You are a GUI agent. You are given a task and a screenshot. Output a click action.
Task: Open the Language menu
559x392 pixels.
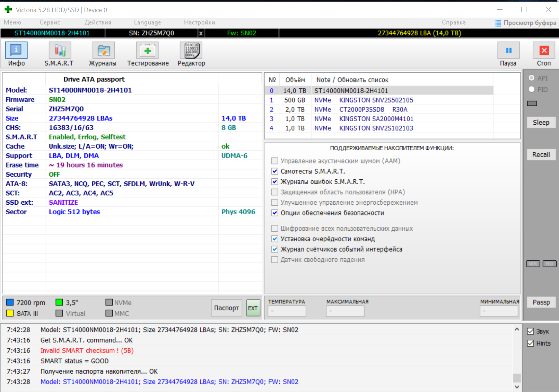point(148,22)
